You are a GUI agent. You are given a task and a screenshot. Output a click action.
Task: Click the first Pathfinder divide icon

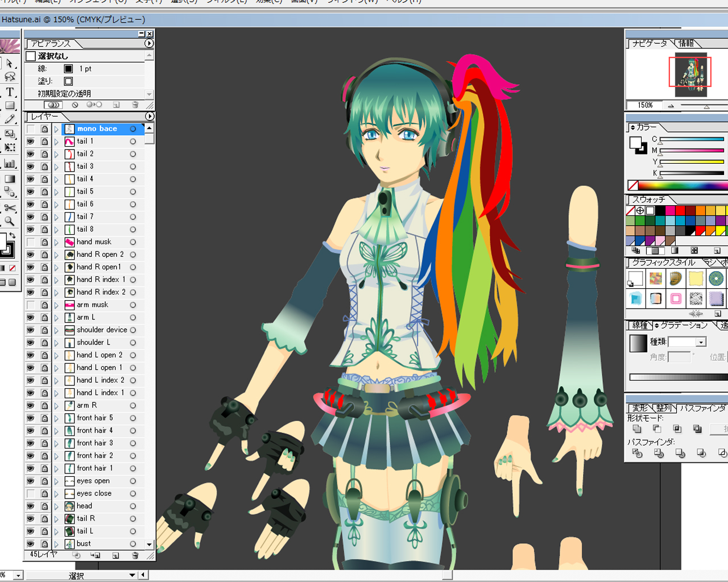pos(637,453)
